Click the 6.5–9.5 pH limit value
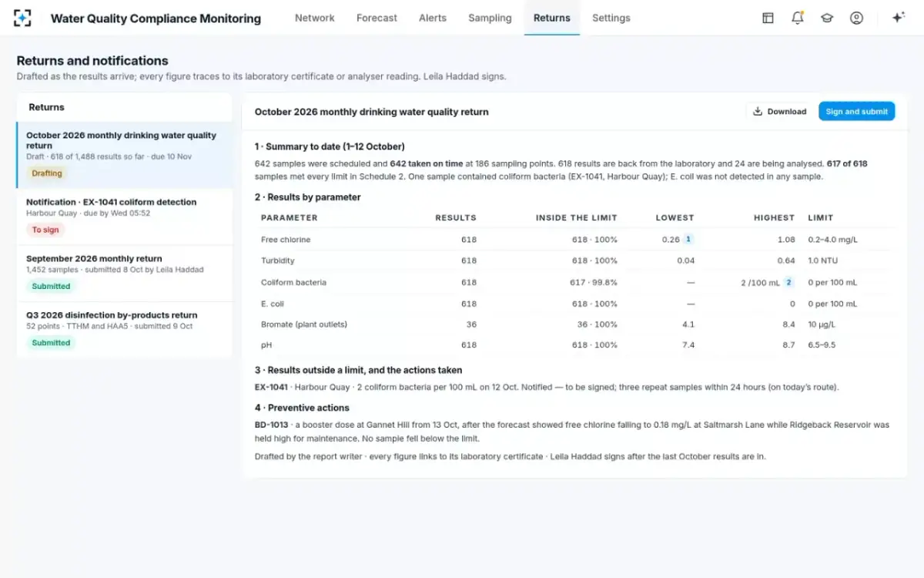The image size is (924, 578). (x=822, y=345)
